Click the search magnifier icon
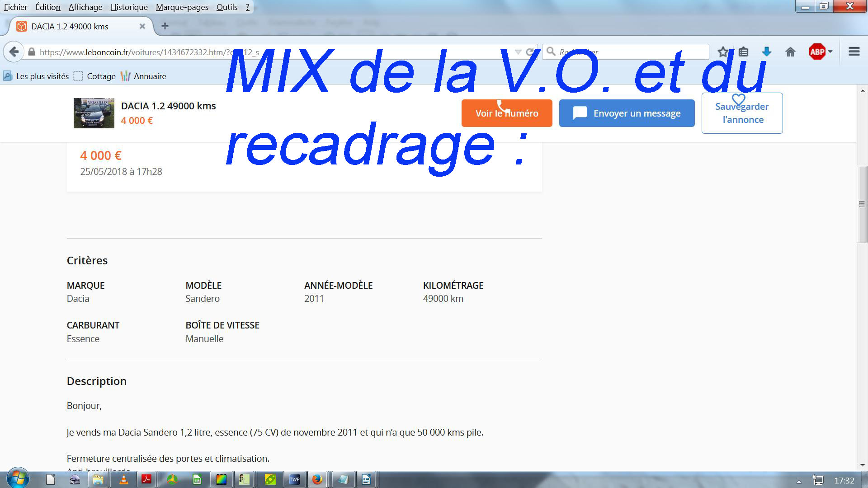 pyautogui.click(x=551, y=52)
